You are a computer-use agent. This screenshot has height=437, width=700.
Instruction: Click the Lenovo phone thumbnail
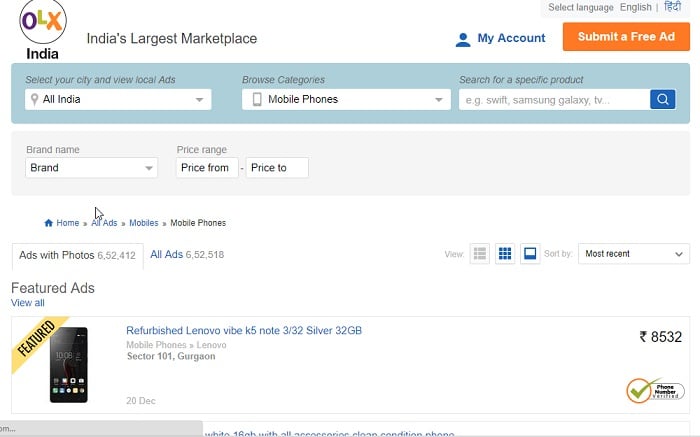[69, 365]
